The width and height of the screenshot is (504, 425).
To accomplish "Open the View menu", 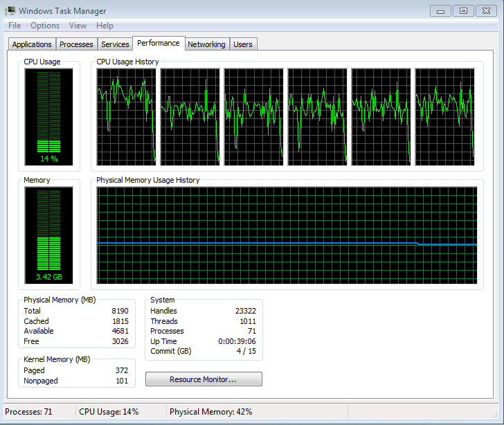I will pyautogui.click(x=78, y=26).
